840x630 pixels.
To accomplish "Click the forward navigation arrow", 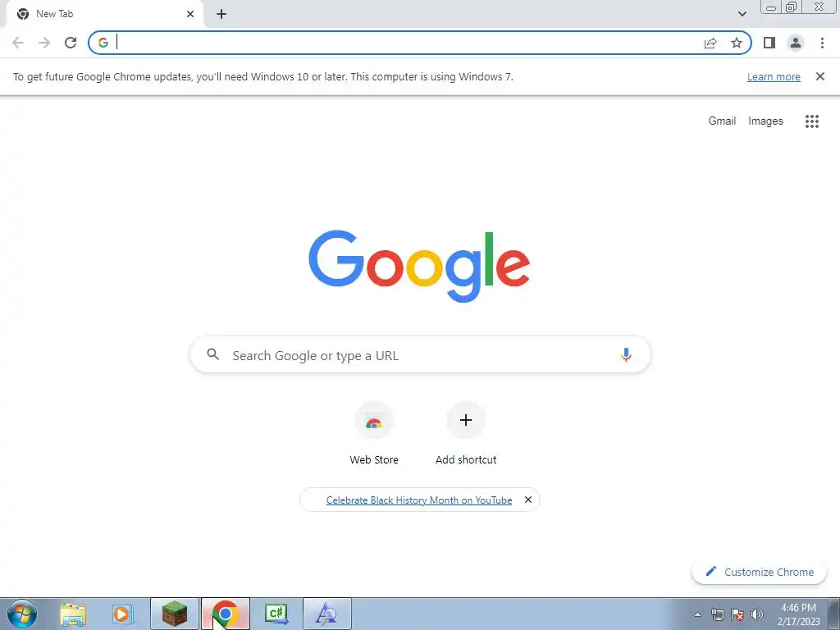I will [x=44, y=43].
